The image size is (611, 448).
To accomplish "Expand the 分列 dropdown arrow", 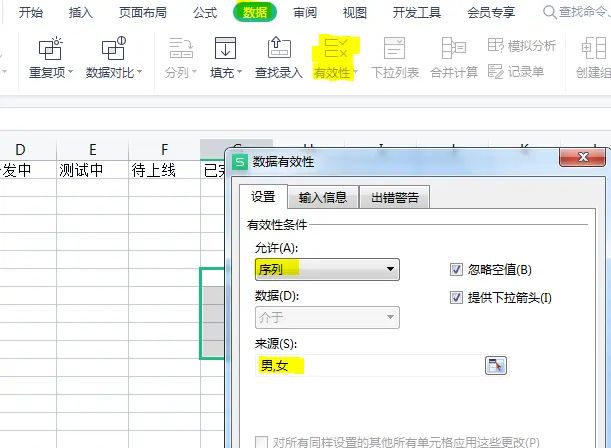I will tap(194, 72).
